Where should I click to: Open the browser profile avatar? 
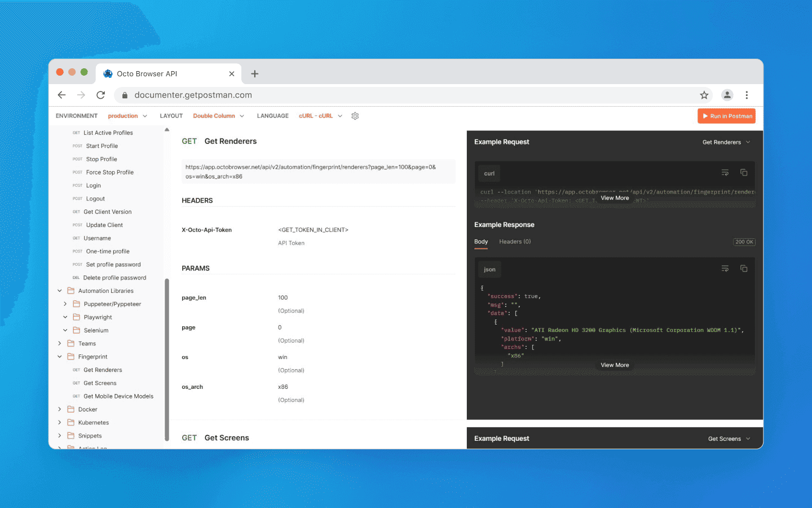coord(727,95)
